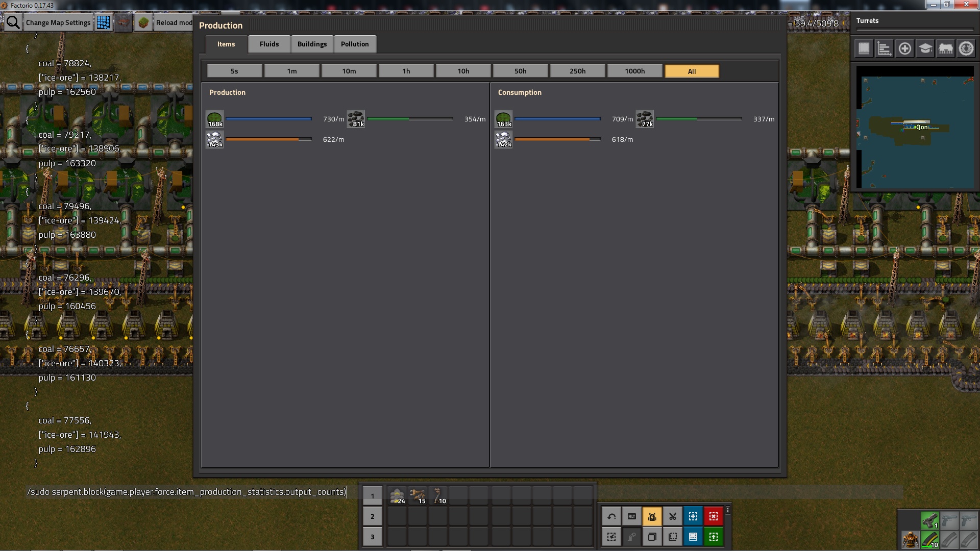Click the armor slot icon

point(910,540)
